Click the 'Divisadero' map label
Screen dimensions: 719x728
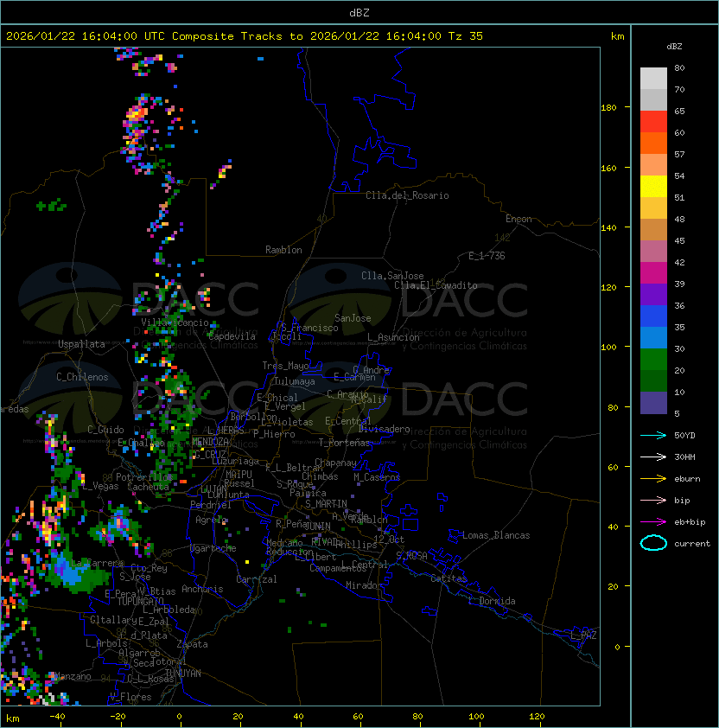(384, 429)
